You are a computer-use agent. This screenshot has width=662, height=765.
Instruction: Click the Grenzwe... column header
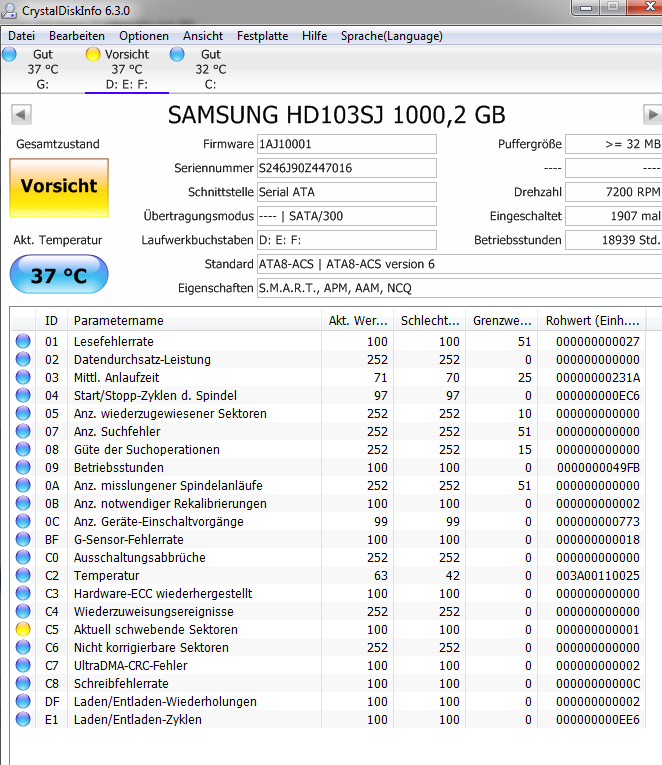502,321
